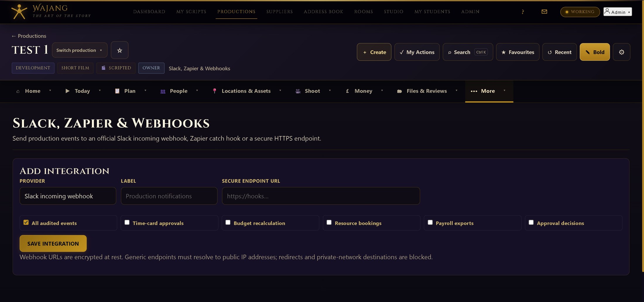This screenshot has width=644, height=302.
Task: Open the mail envelope icon
Action: [544, 12]
